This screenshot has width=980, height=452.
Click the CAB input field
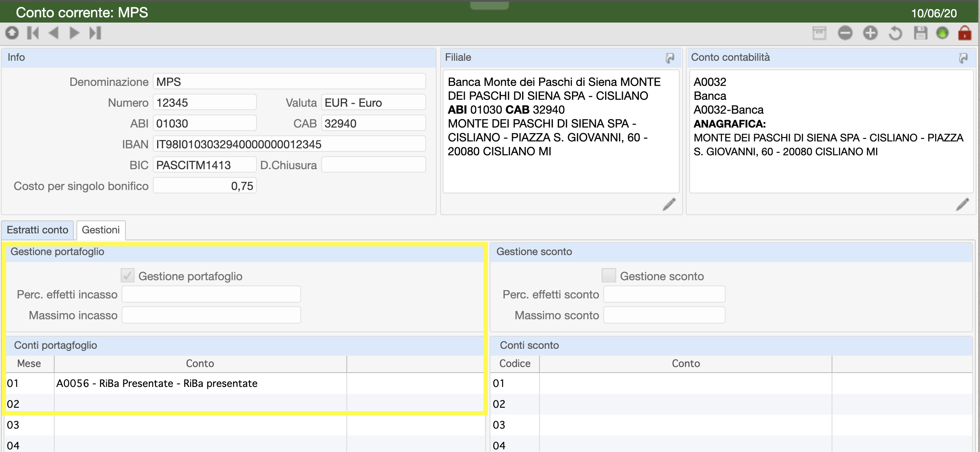pyautogui.click(x=373, y=123)
